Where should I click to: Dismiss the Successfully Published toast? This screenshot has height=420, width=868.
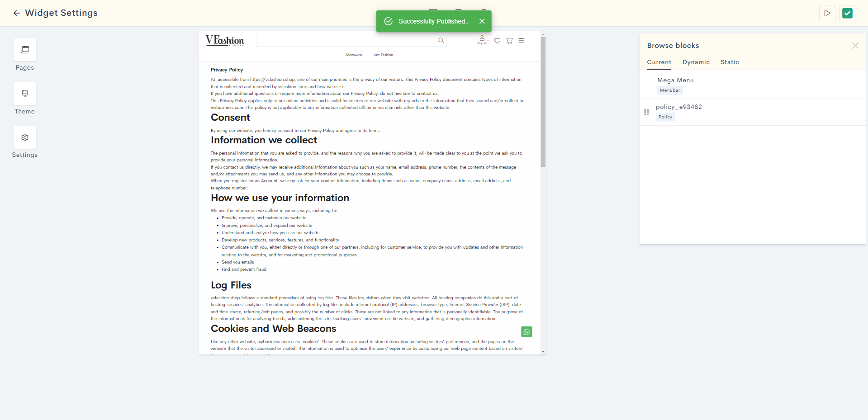pyautogui.click(x=482, y=21)
